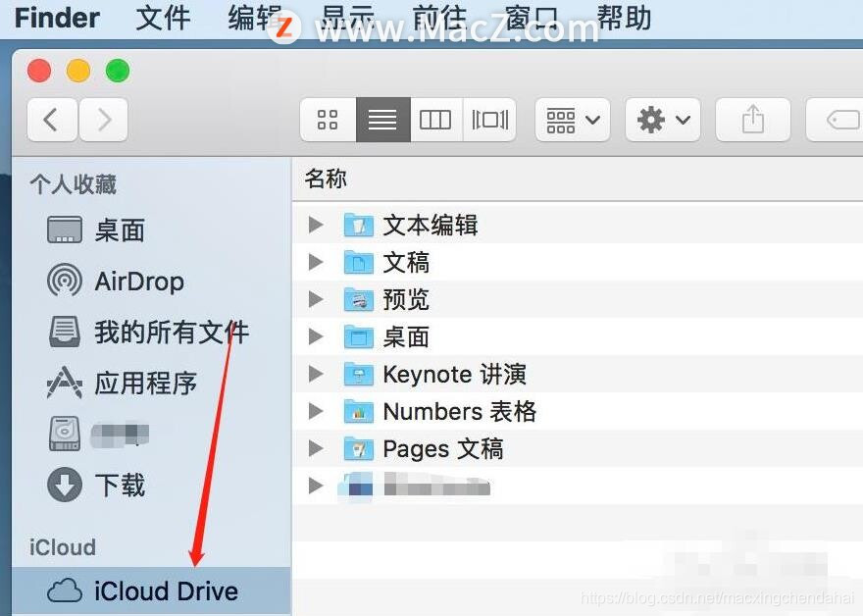This screenshot has width=863, height=616.
Task: Select the Numbers 表格 folder icon
Action: (359, 411)
